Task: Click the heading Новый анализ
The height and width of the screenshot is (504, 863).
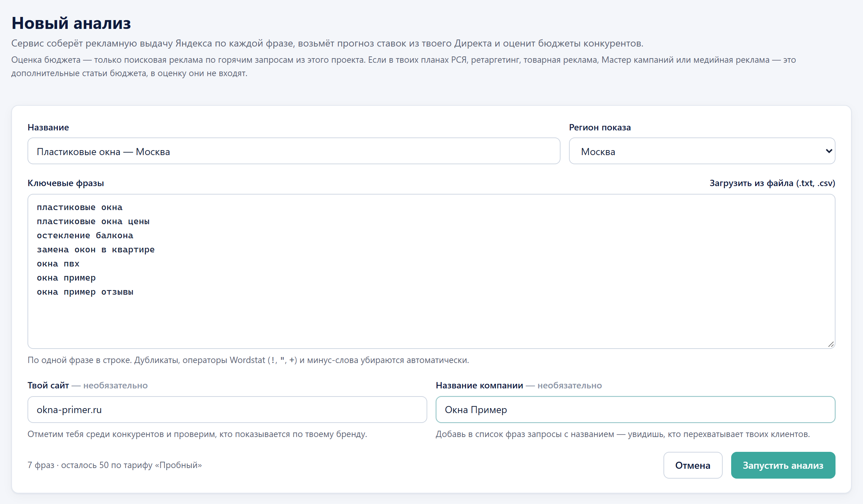Action: click(71, 23)
